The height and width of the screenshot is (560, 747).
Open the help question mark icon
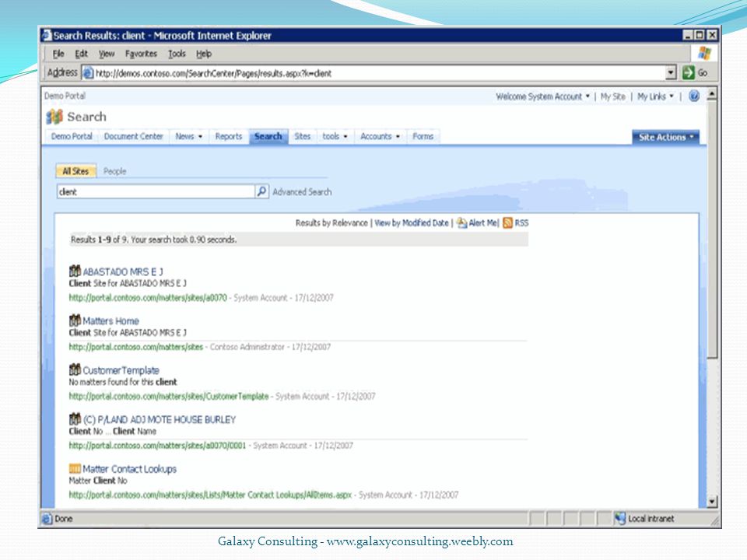tap(693, 96)
